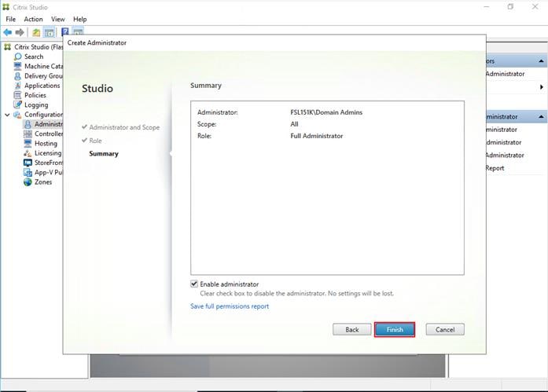The width and height of the screenshot is (548, 392).
Task: Select the Machine Catalogs icon
Action: [x=18, y=66]
